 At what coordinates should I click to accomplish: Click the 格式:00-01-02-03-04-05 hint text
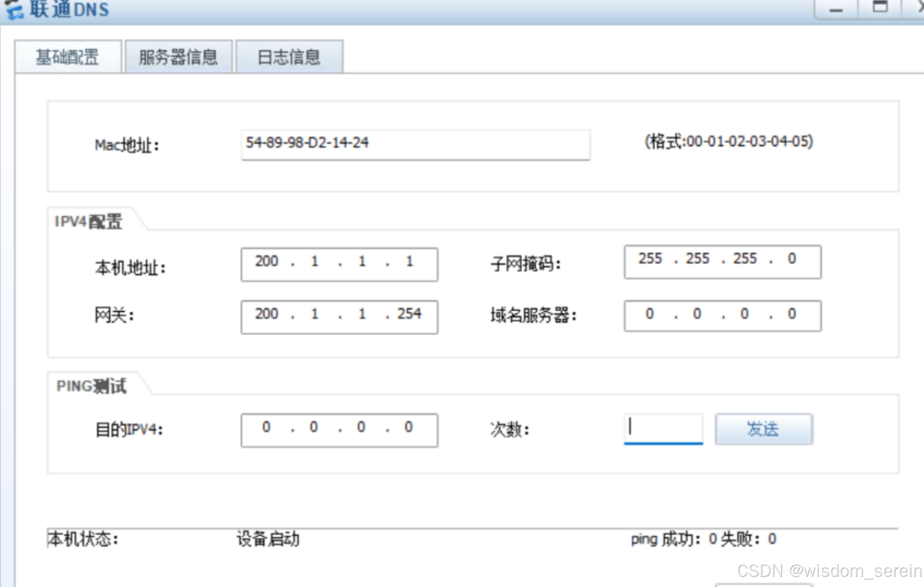point(729,141)
